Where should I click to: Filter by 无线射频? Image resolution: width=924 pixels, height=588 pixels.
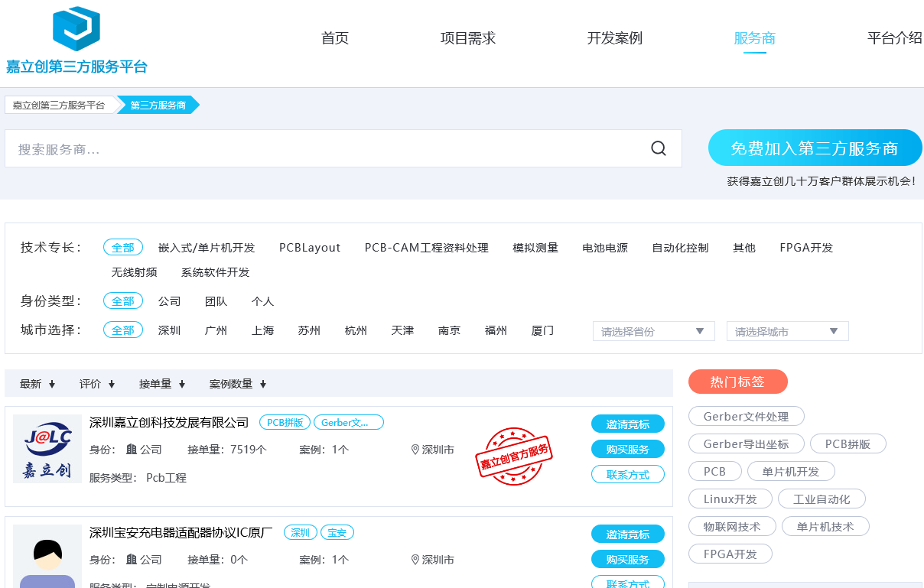coord(135,272)
